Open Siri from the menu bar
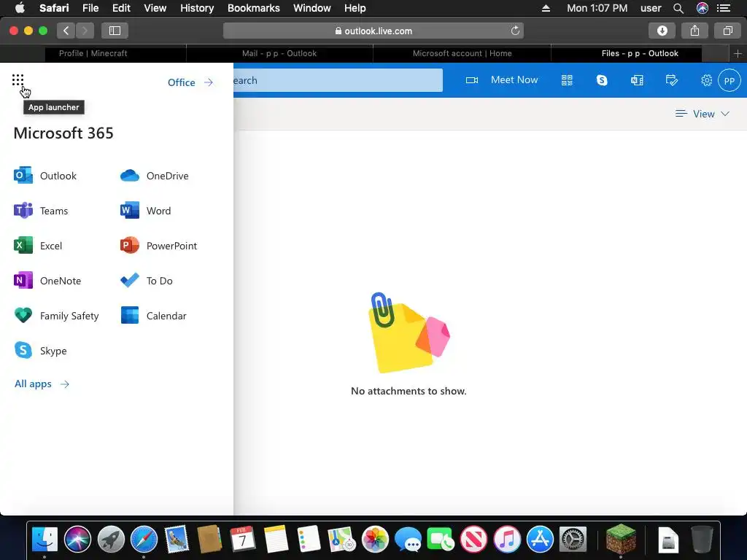This screenshot has width=747, height=560. 703,8
